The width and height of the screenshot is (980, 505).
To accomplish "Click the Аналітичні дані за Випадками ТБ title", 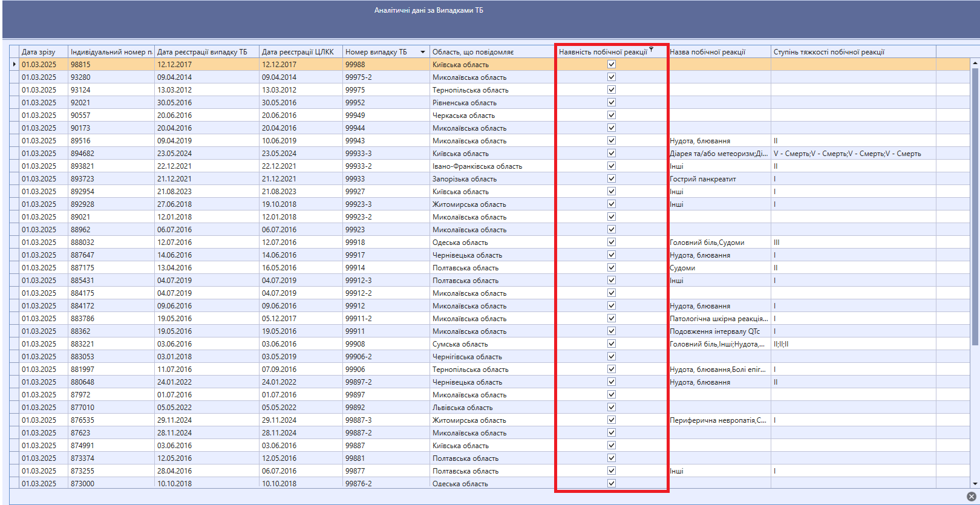I will (428, 10).
